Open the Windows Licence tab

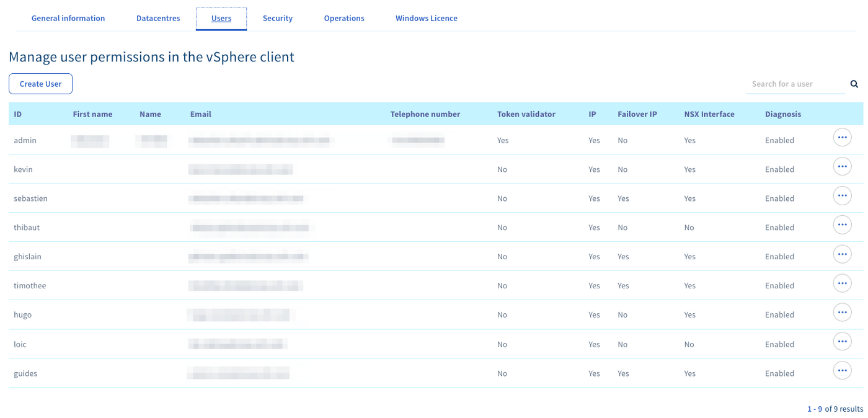427,19
